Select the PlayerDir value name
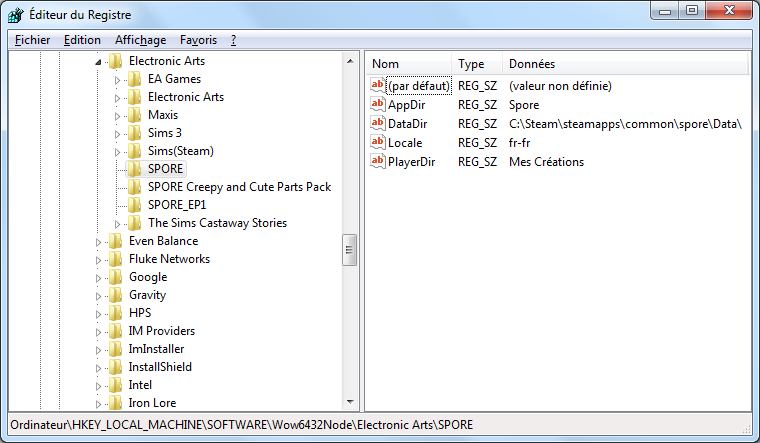 pos(412,162)
